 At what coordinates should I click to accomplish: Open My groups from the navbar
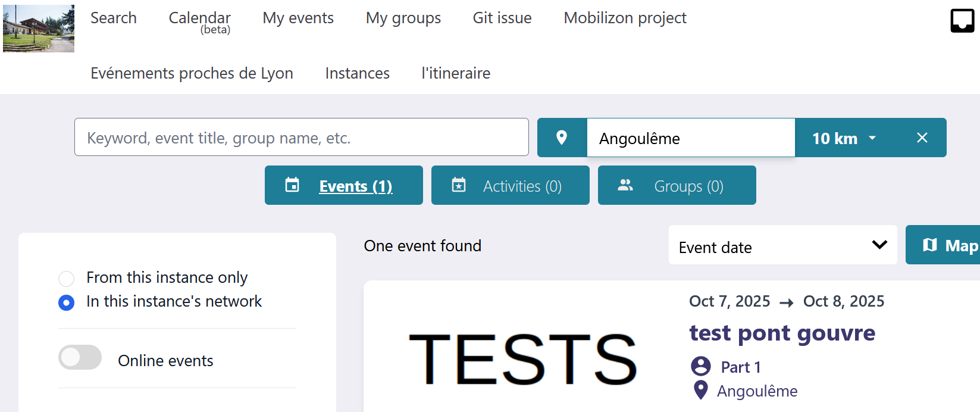tap(403, 18)
